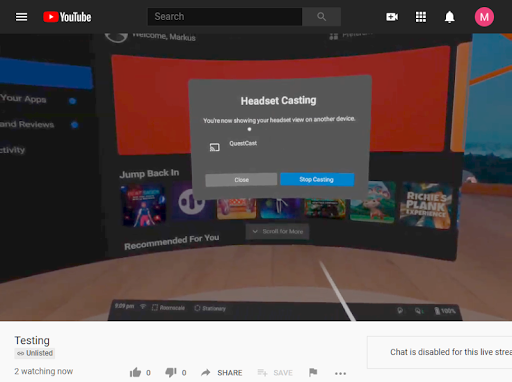The image size is (512, 382).
Task: Open the create video camera icon
Action: click(x=392, y=17)
